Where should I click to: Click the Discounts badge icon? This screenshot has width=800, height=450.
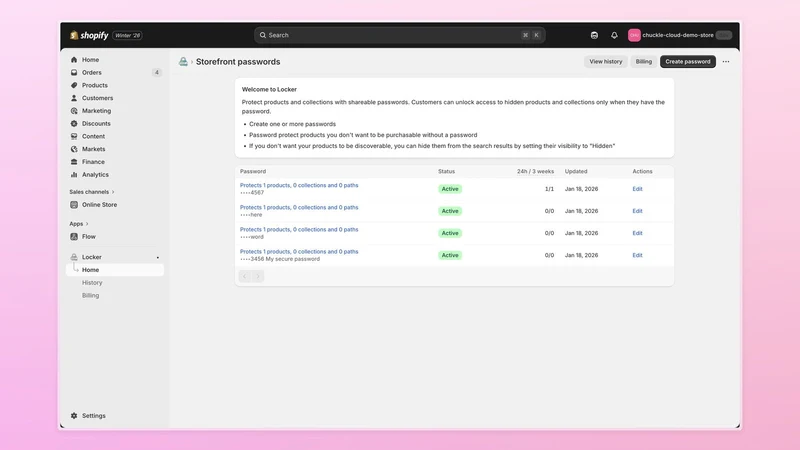(x=74, y=123)
